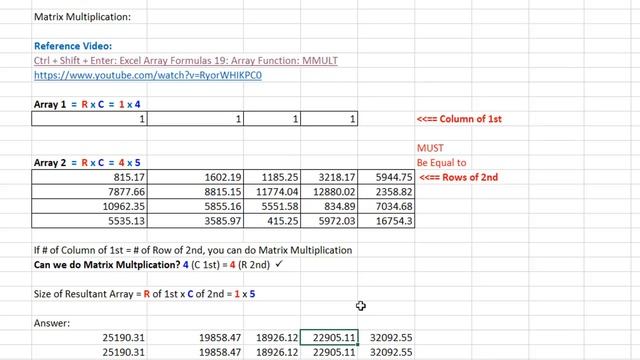Select the cell containing 5944.75
640x360 pixels.
coord(386,177)
